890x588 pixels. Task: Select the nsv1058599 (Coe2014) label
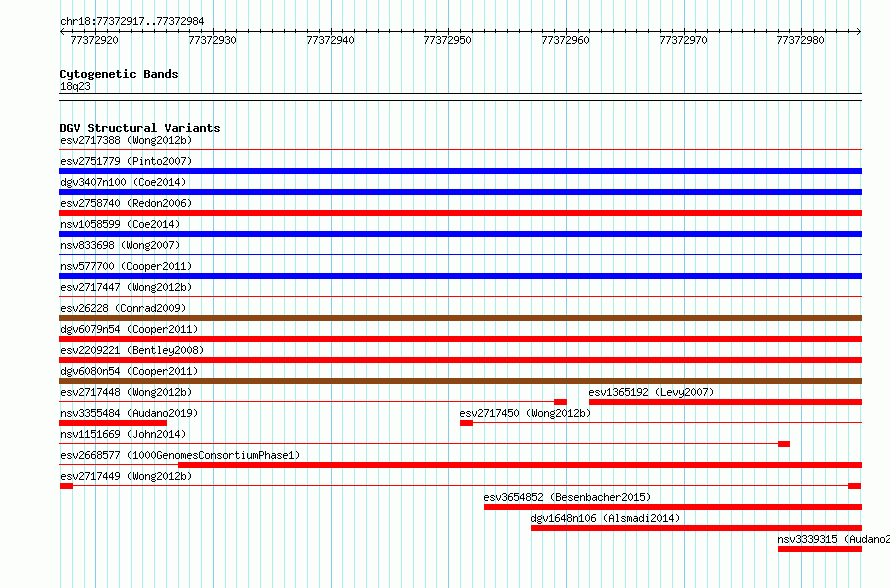coord(120,224)
